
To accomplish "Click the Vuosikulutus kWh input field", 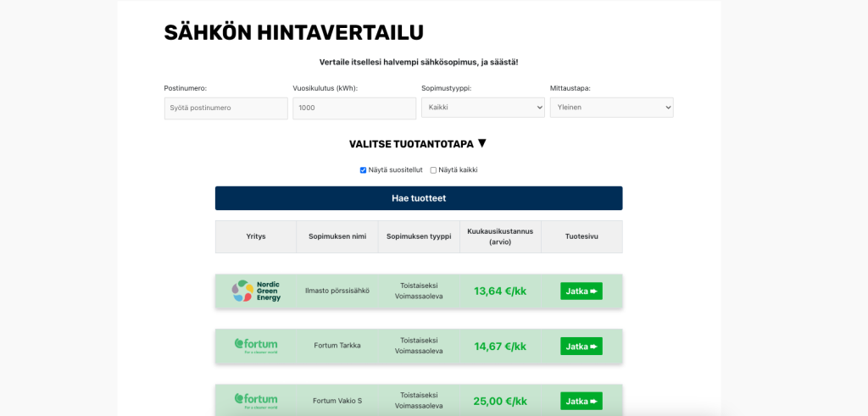I will click(354, 108).
